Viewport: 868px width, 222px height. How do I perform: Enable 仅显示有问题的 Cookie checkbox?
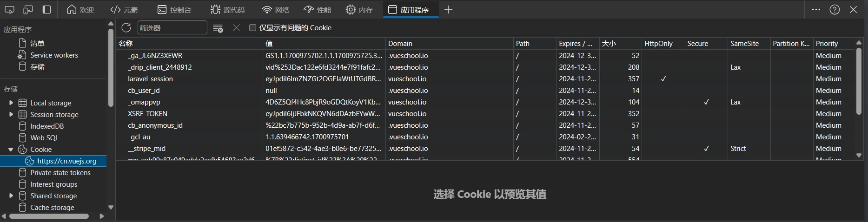(x=252, y=28)
